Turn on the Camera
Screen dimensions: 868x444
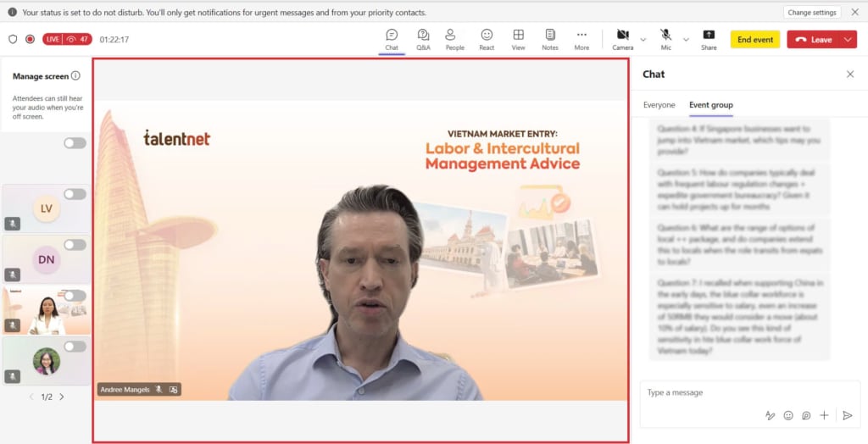(x=622, y=39)
